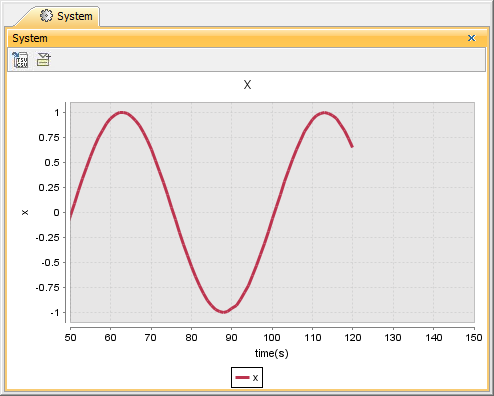Click the x-axis tick label 90
Image resolution: width=494 pixels, height=396 pixels.
click(232, 338)
